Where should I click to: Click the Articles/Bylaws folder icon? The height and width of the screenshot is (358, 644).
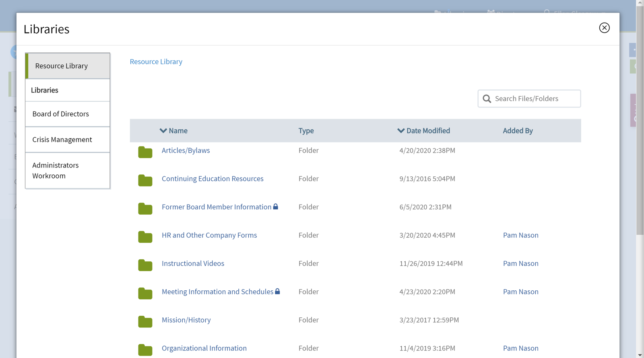pos(145,152)
